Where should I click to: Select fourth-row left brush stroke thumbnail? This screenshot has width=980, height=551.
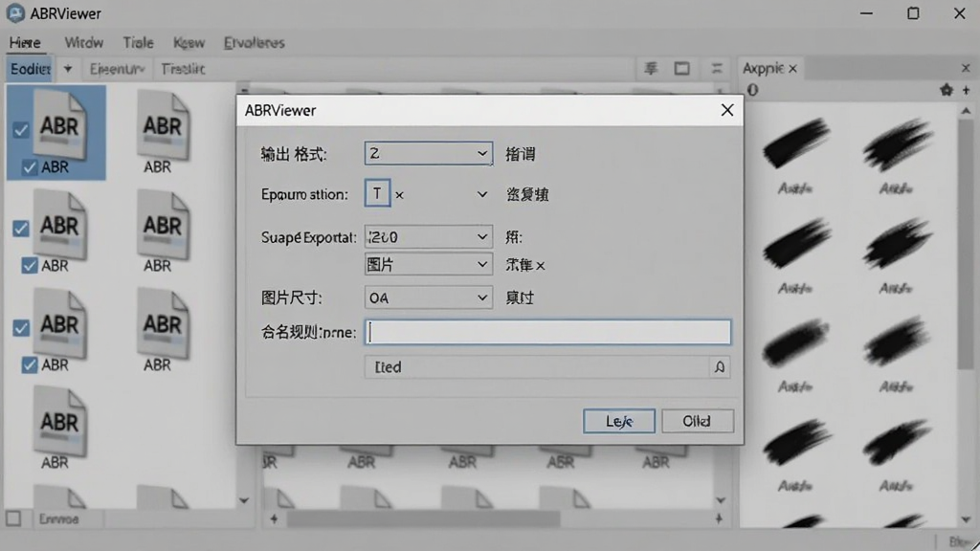pyautogui.click(x=795, y=442)
